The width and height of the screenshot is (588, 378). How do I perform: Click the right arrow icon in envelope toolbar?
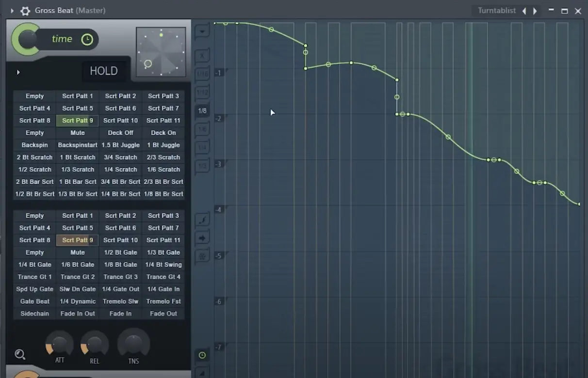pos(202,238)
